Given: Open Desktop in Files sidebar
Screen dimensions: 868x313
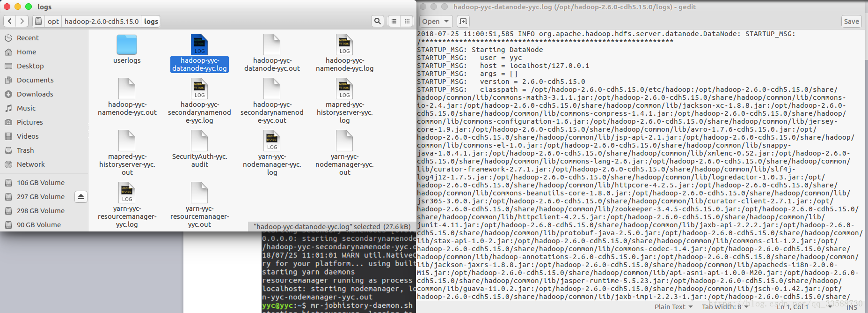Looking at the screenshot, I should [44, 66].
